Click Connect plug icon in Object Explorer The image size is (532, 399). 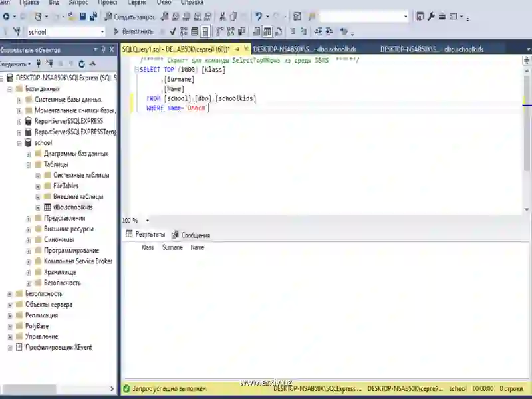click(x=39, y=64)
